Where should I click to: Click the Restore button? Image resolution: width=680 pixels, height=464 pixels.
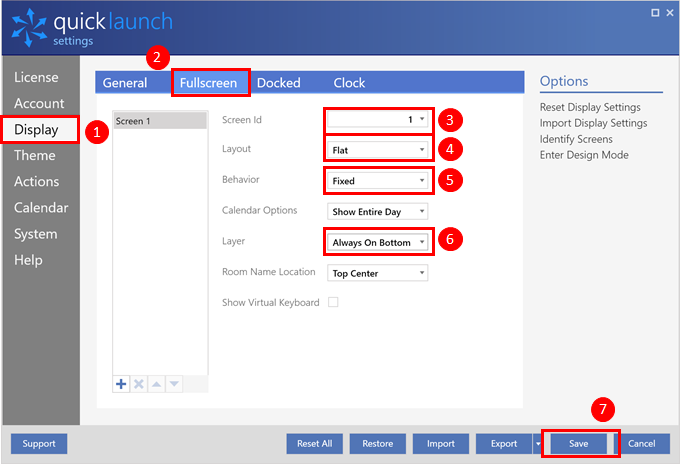pyautogui.click(x=378, y=444)
